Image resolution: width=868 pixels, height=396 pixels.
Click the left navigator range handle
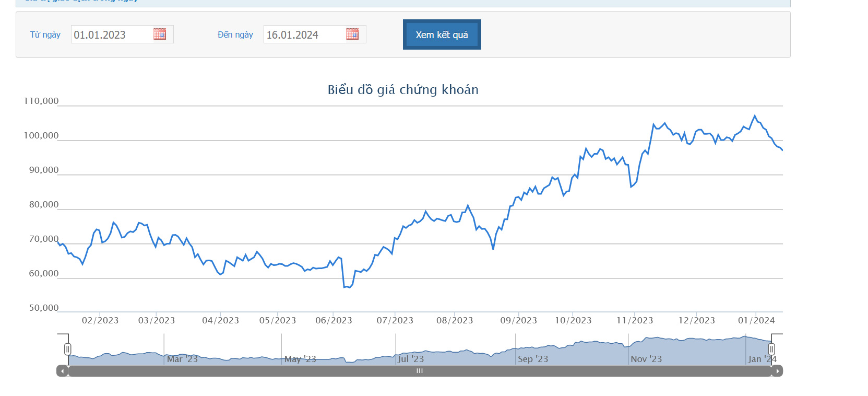point(67,349)
